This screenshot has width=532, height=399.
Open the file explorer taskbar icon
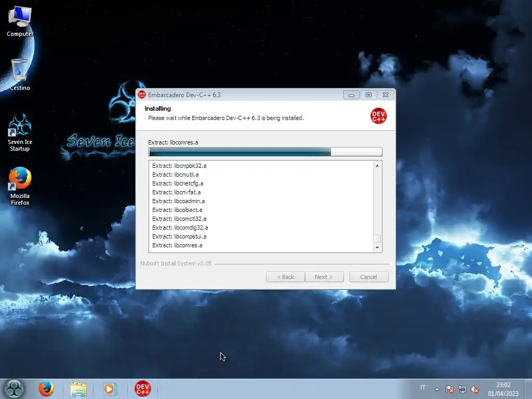(x=78, y=389)
